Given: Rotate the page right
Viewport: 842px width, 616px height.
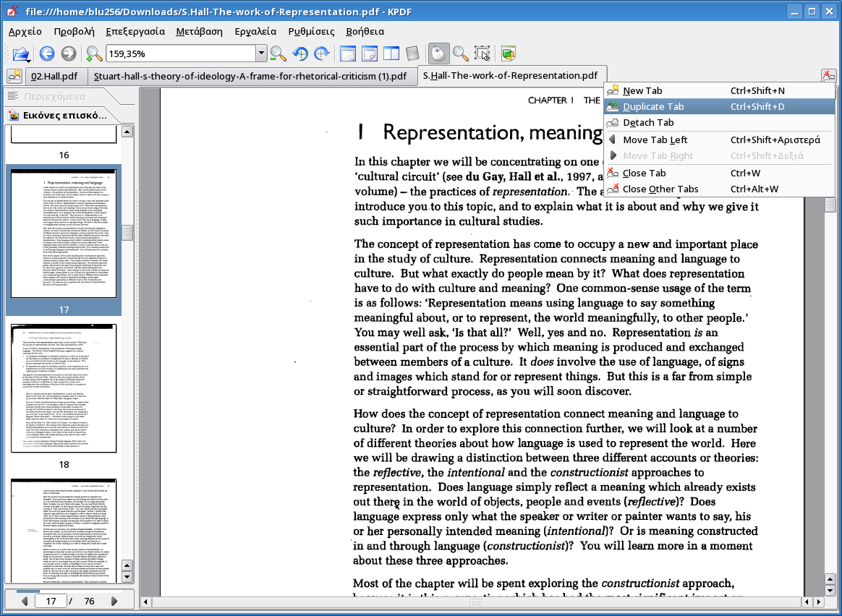Looking at the screenshot, I should (322, 54).
